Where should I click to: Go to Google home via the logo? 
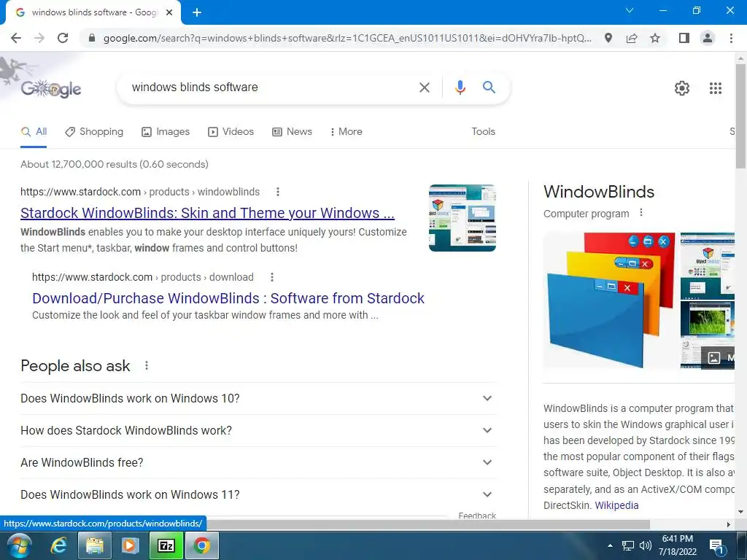[51, 88]
